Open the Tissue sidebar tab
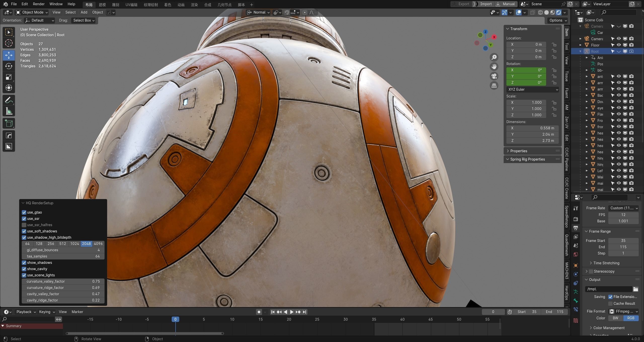 tap(567, 76)
